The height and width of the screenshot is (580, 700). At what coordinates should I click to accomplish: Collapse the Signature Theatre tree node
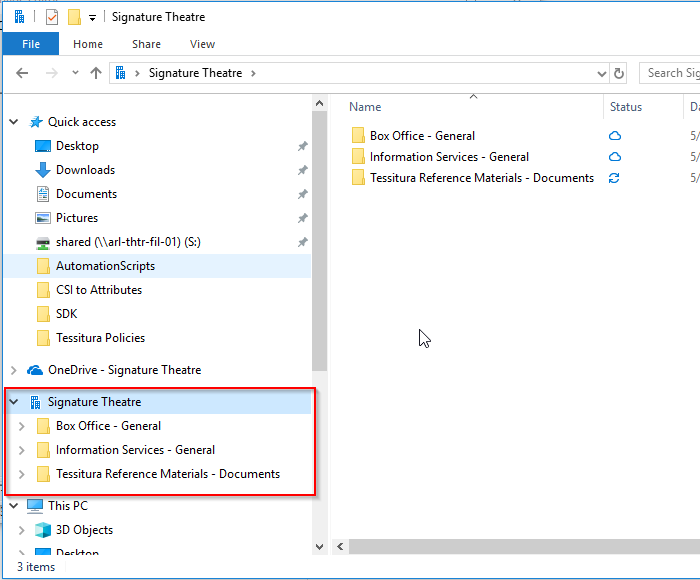pyautogui.click(x=14, y=402)
